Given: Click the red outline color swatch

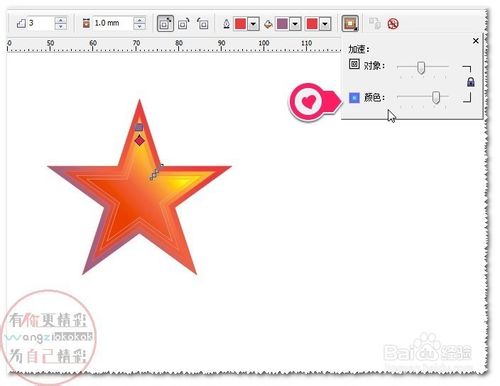Looking at the screenshot, I should click(240, 24).
